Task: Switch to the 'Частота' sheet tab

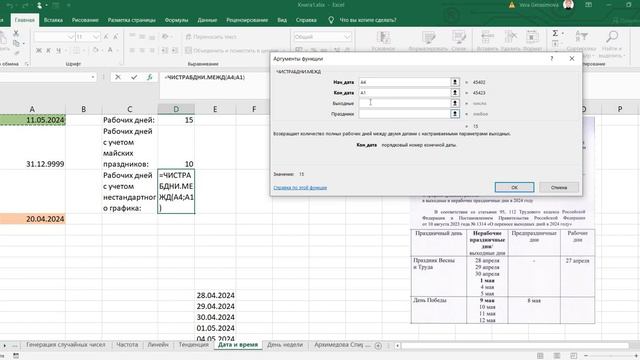Action: [127, 344]
